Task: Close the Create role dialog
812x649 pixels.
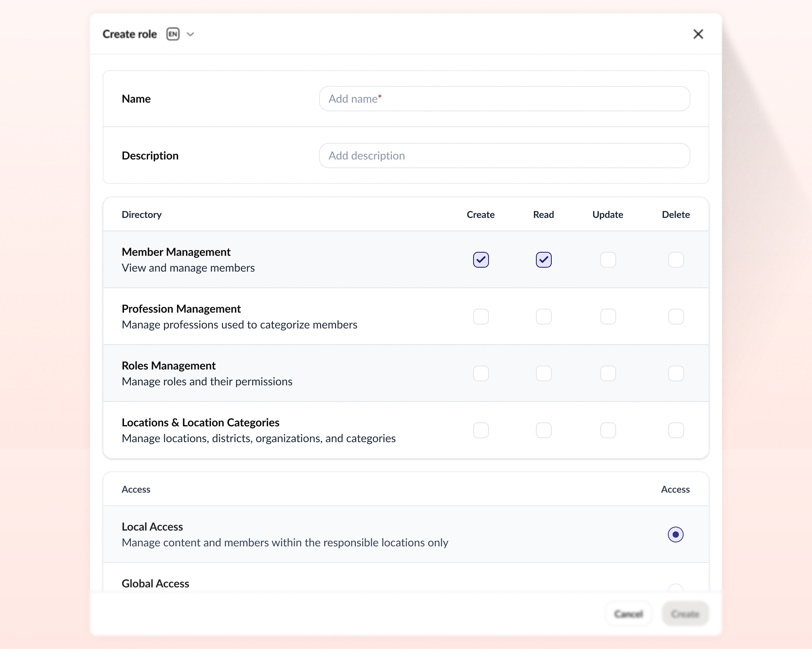Action: point(698,34)
